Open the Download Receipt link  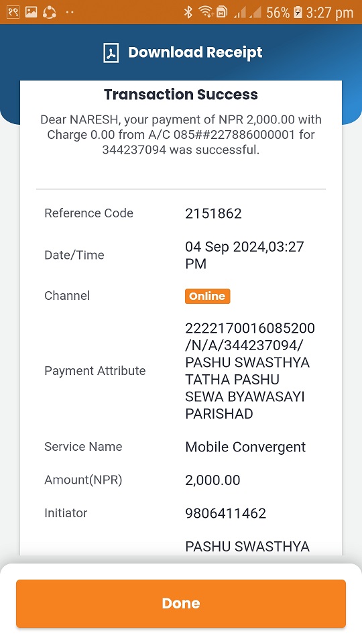click(x=195, y=52)
